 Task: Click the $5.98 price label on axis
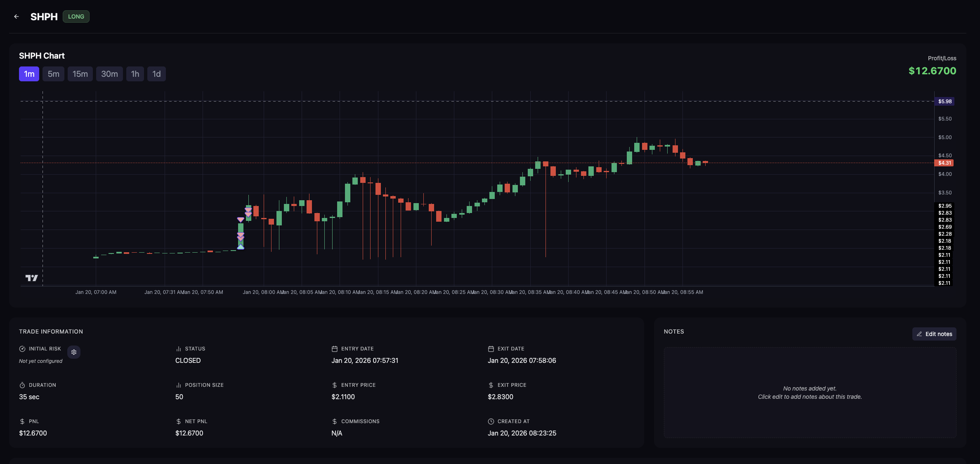945,102
